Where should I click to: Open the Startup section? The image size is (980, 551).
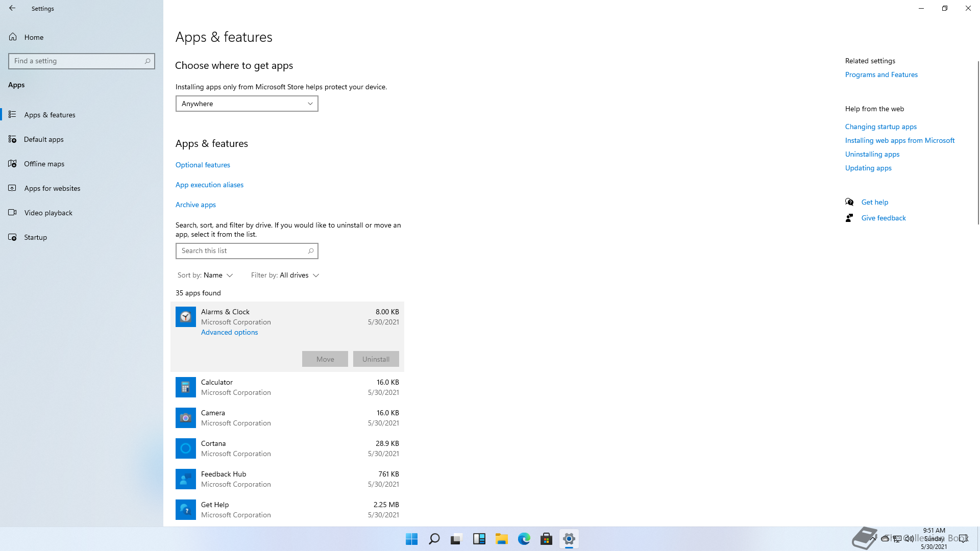82,237
